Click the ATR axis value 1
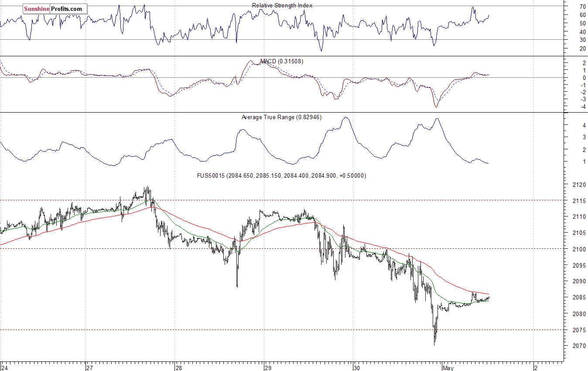 (583, 162)
